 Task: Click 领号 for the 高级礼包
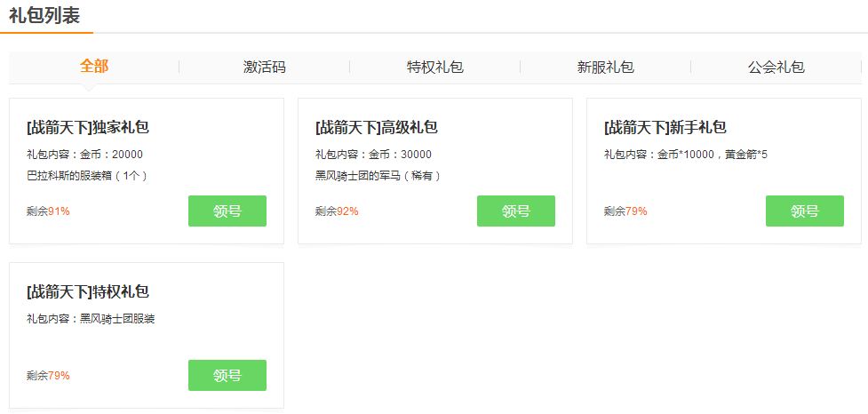coord(516,211)
